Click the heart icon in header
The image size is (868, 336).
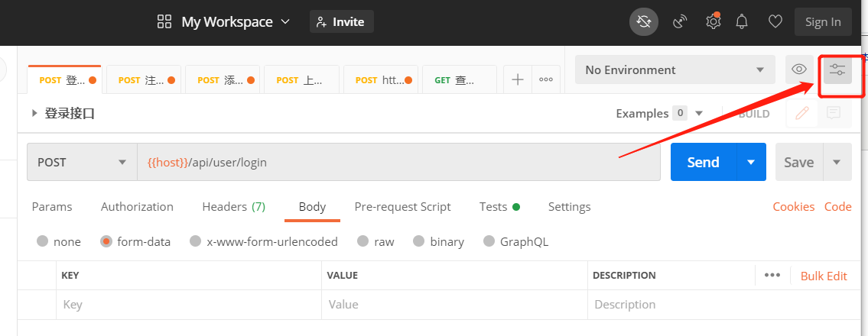coord(775,22)
